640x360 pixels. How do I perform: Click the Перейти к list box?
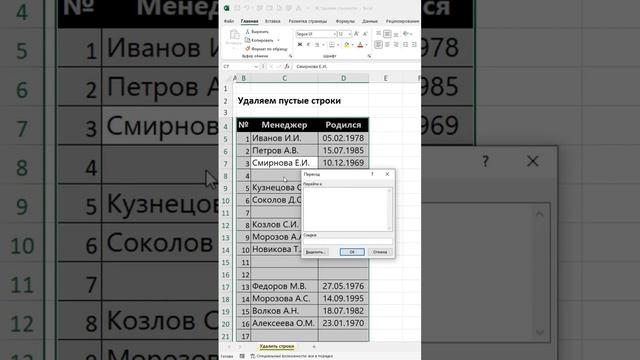pyautogui.click(x=348, y=209)
